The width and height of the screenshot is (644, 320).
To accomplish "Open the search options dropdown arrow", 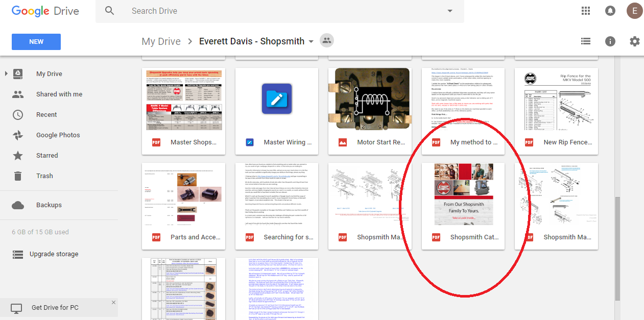I will click(450, 11).
